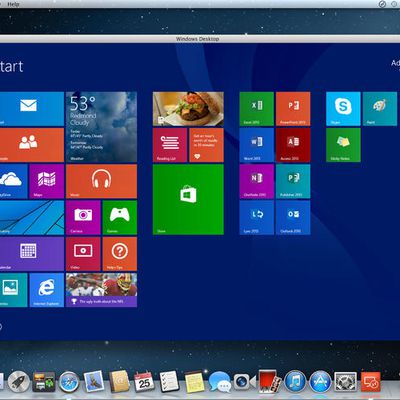The width and height of the screenshot is (400, 400).
Task: Open System Preferences gear in the Dock
Action: pyautogui.click(x=345, y=382)
